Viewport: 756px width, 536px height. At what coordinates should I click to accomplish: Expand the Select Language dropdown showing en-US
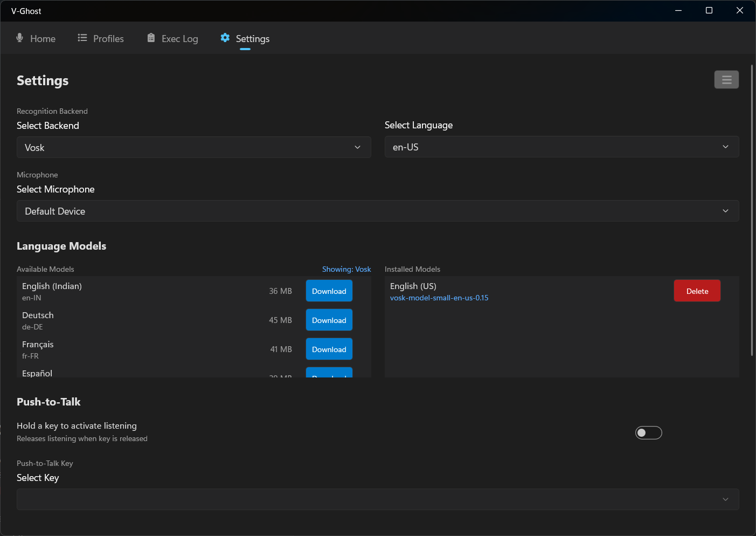(x=561, y=147)
